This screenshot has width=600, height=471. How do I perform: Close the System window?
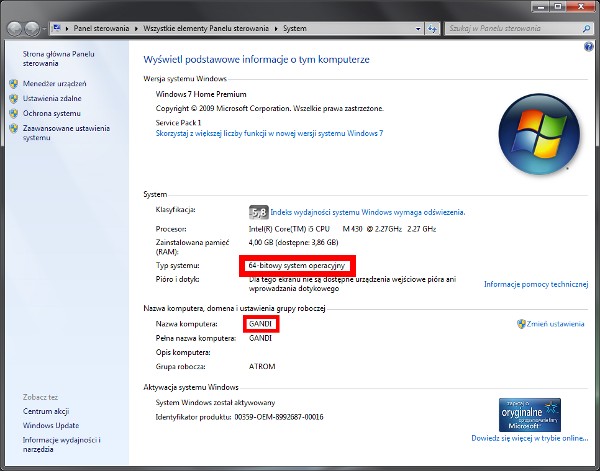580,7
